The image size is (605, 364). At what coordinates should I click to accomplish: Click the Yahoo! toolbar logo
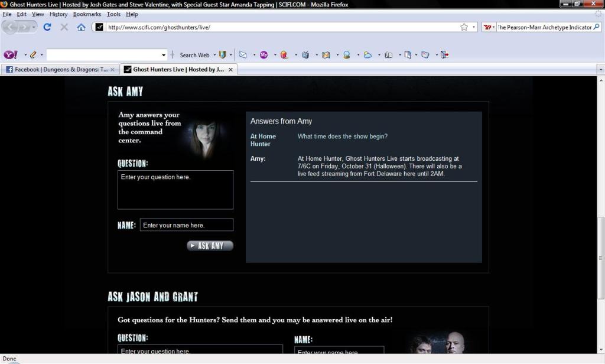tap(10, 55)
